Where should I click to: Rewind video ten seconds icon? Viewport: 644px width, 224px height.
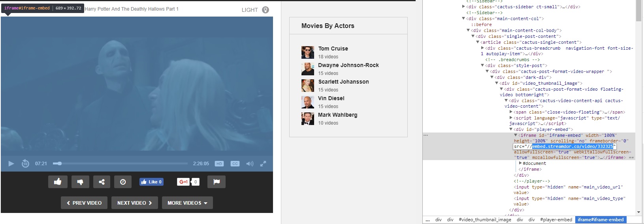click(25, 163)
